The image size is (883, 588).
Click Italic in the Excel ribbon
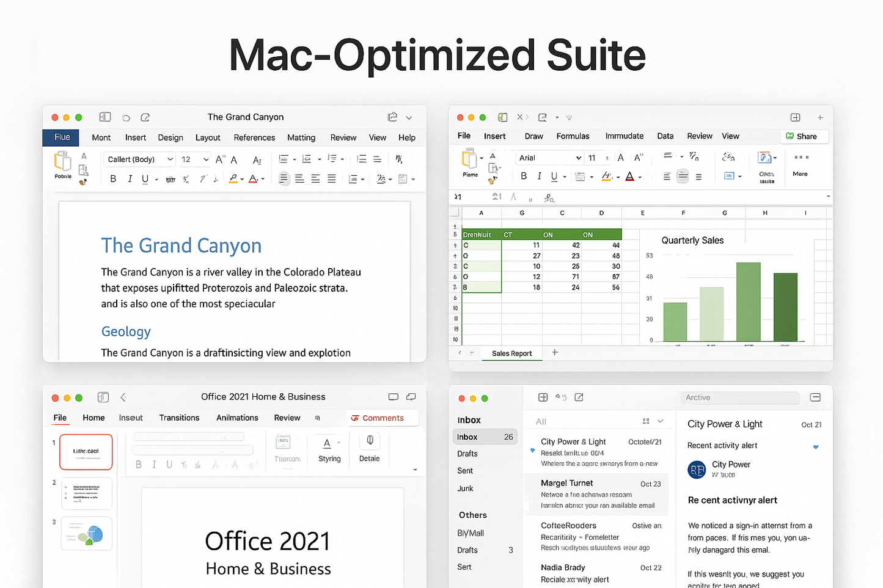tap(539, 176)
